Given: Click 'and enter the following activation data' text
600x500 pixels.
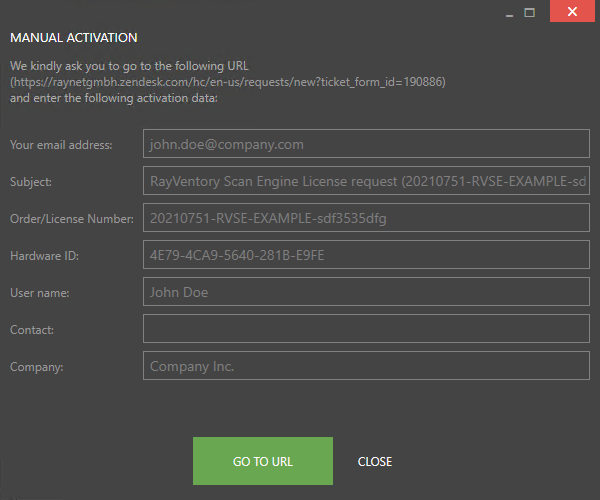Looking at the screenshot, I should [114, 98].
